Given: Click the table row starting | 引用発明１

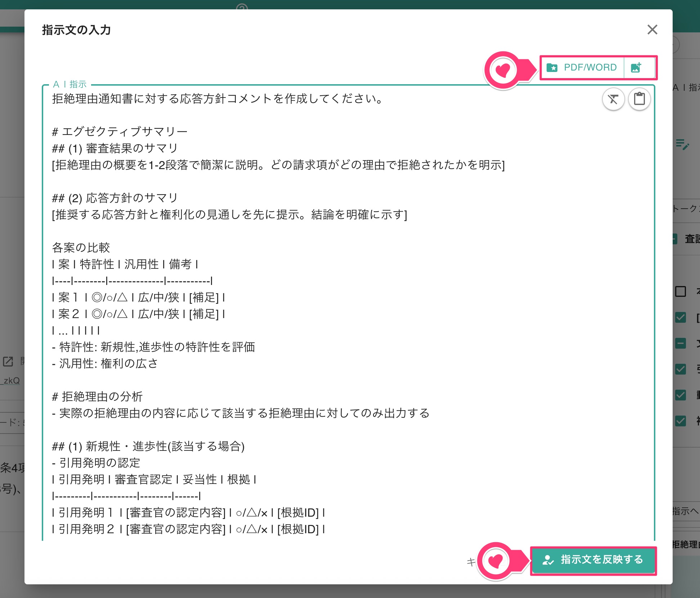Looking at the screenshot, I should pos(188,512).
